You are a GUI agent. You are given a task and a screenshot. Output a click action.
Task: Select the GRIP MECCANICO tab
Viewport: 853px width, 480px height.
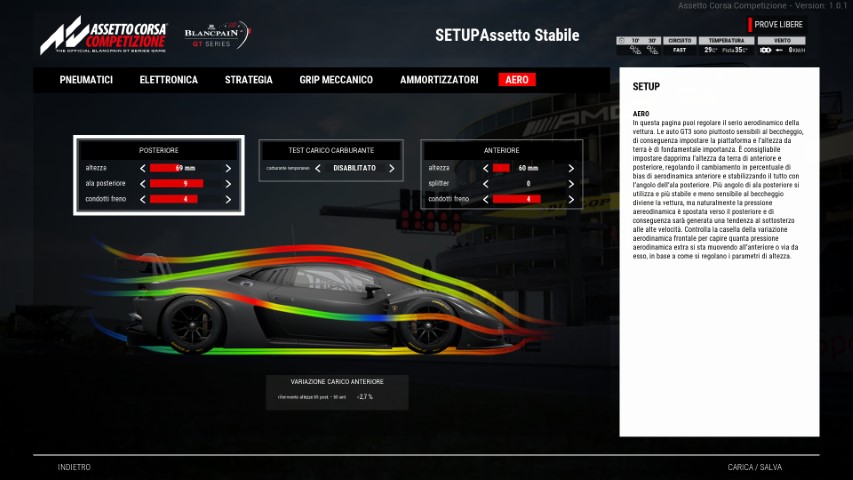336,79
